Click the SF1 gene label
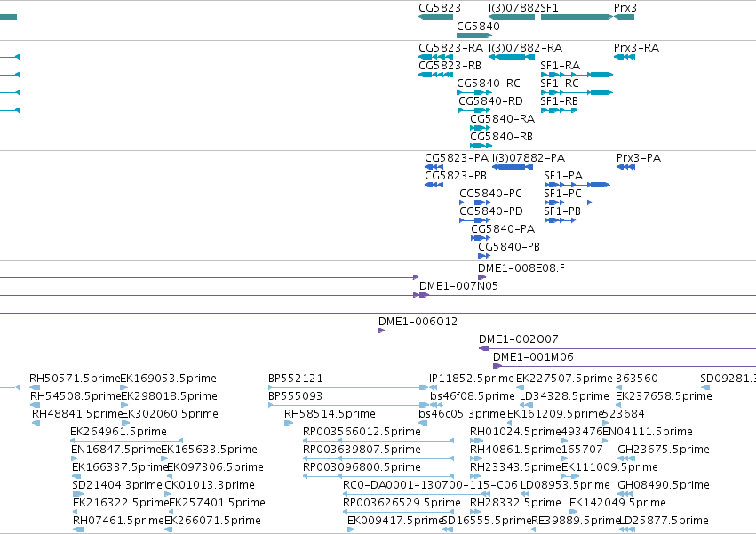The width and height of the screenshot is (756, 534). tap(549, 8)
